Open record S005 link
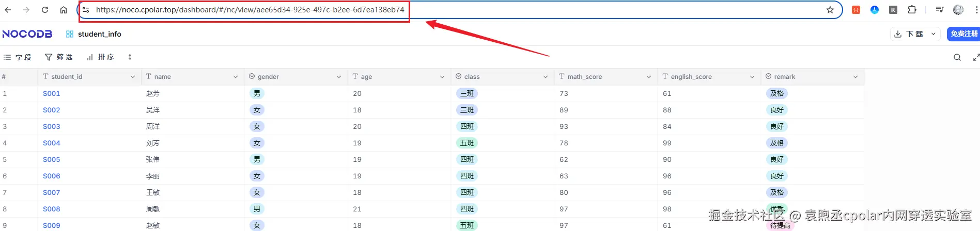The width and height of the screenshot is (980, 231). [52, 159]
